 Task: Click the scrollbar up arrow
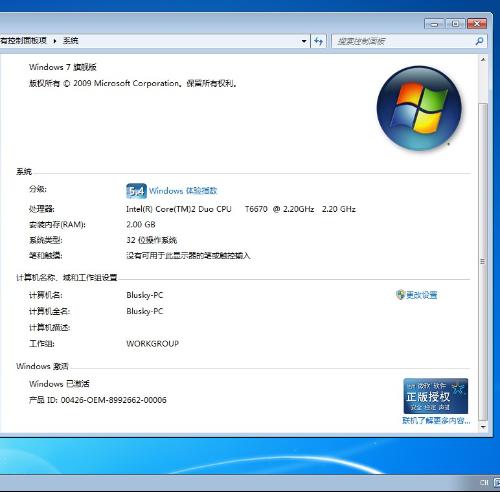pos(483,60)
